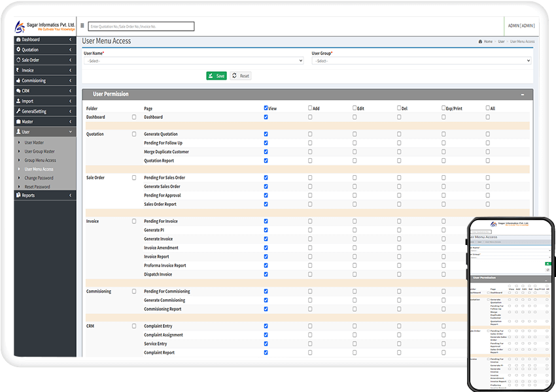Open the Sale Order menu
The width and height of the screenshot is (556, 392).
[x=45, y=60]
